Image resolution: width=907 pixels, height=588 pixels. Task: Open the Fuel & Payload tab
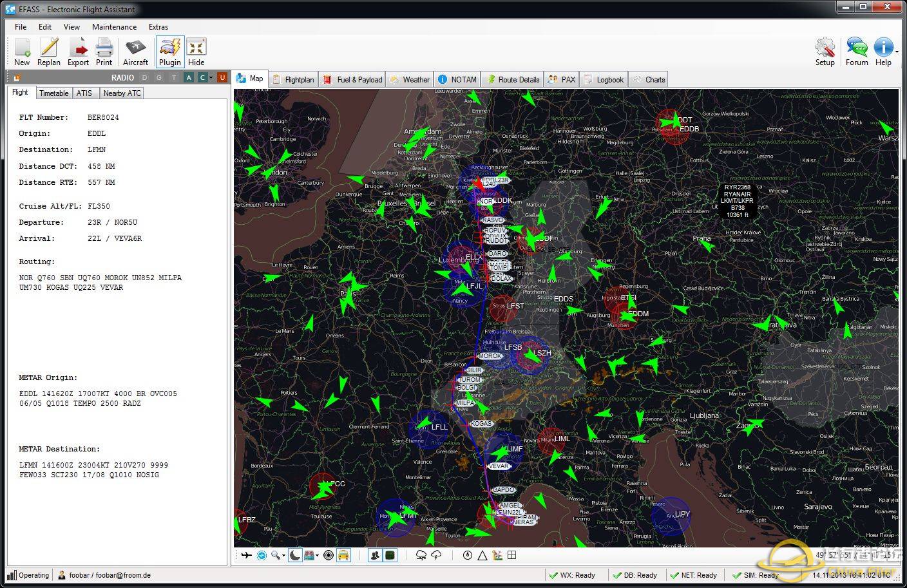click(353, 80)
